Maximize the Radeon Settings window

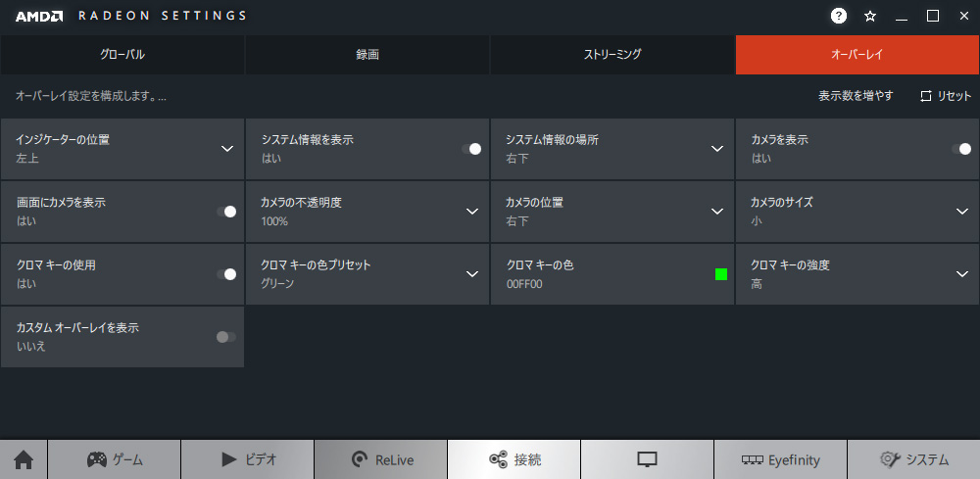pyautogui.click(x=933, y=17)
